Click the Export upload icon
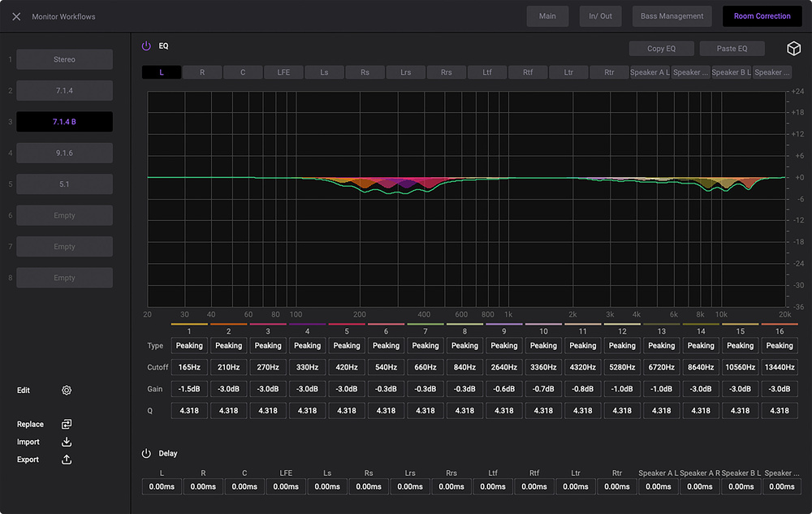The image size is (812, 514). point(67,460)
